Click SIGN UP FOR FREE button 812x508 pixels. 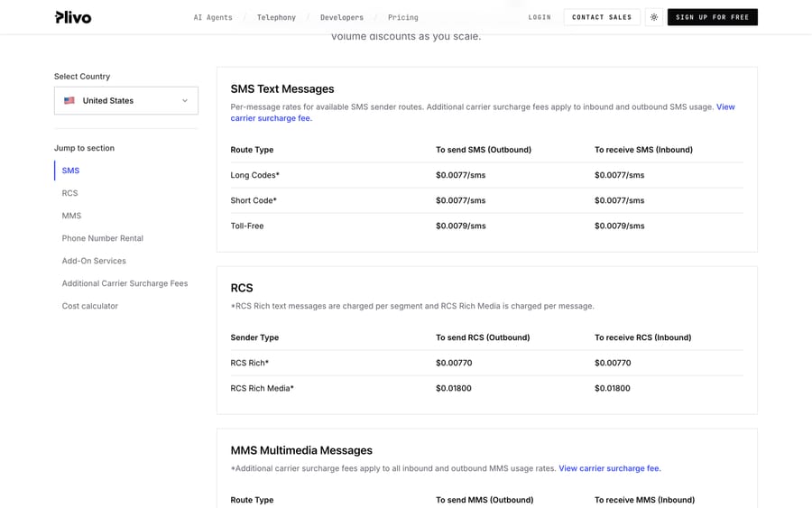712,17
